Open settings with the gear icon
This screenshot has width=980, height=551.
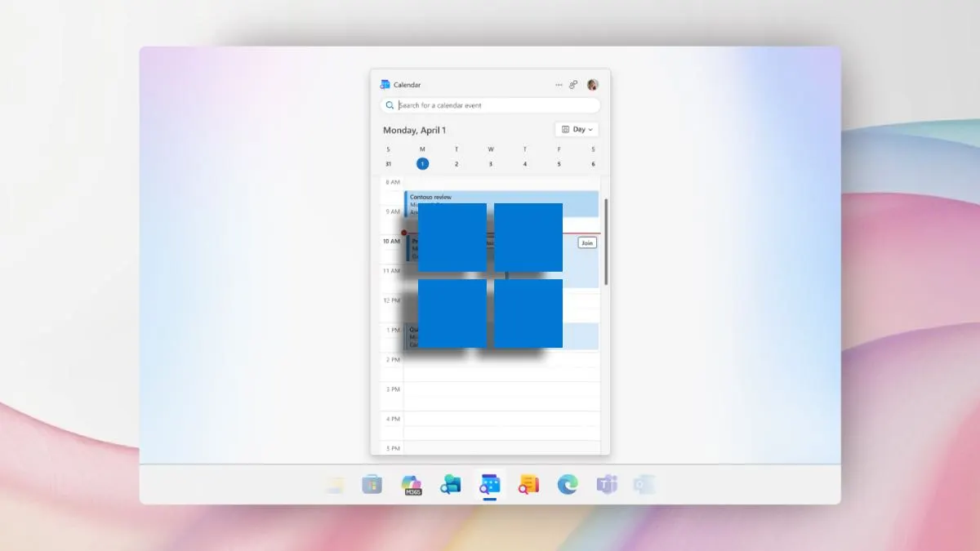574,84
